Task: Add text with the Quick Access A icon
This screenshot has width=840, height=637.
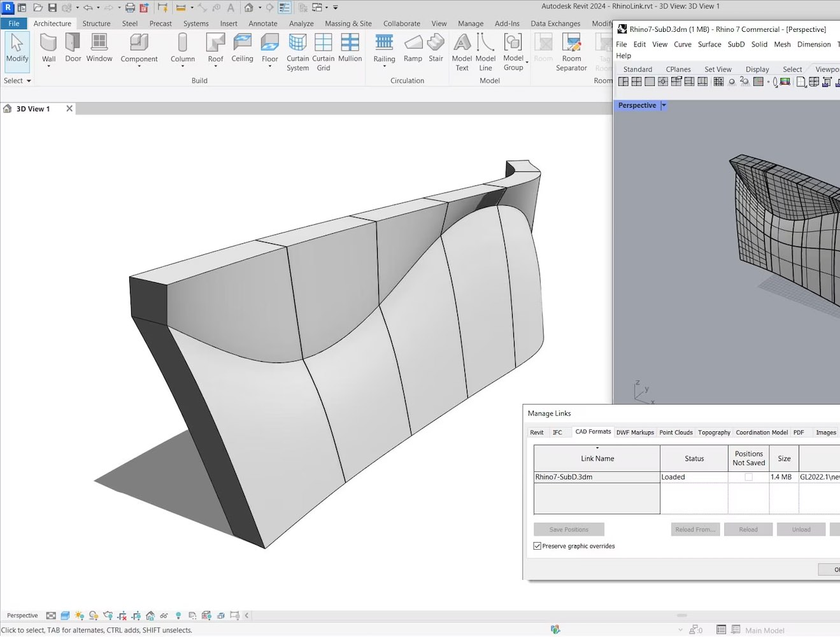Action: coord(231,8)
